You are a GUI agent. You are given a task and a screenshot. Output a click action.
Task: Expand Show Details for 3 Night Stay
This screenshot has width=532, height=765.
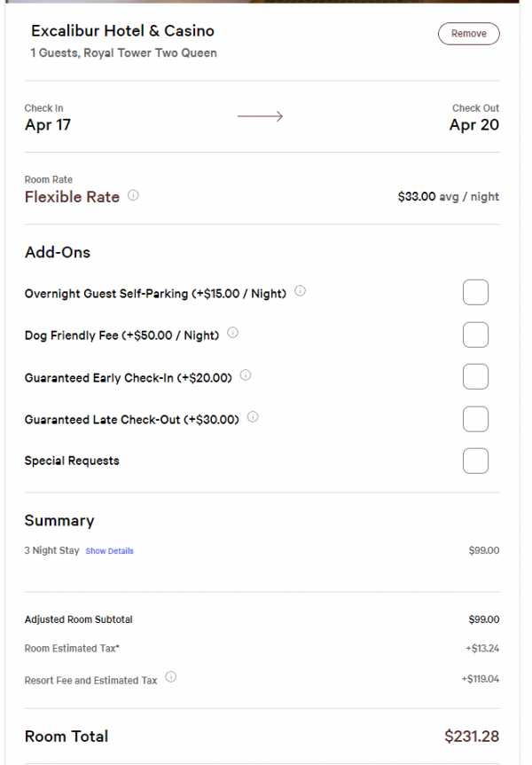tap(109, 551)
